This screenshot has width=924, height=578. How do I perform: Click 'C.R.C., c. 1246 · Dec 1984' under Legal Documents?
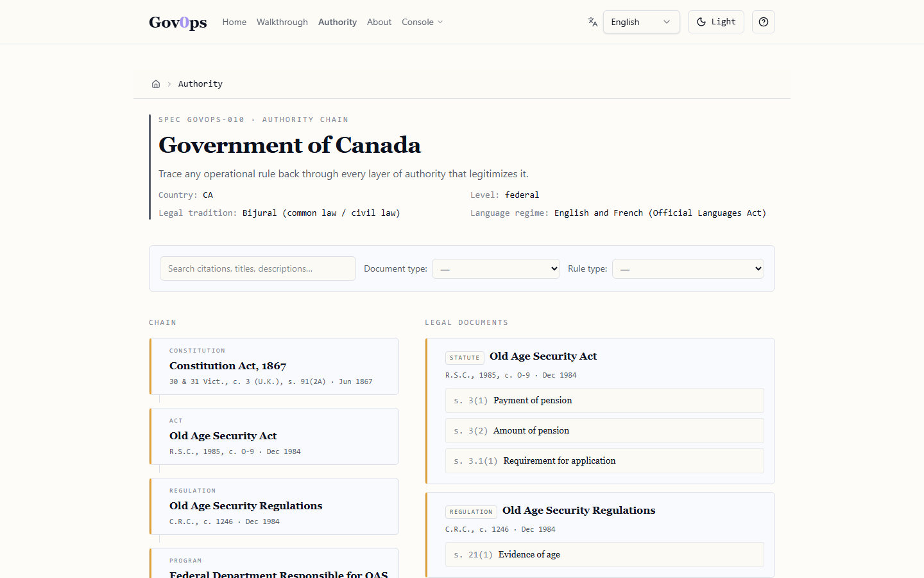pos(501,530)
